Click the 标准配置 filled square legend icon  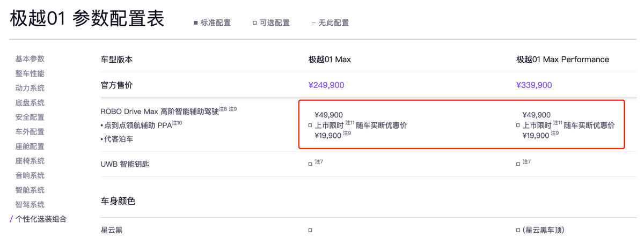tap(196, 23)
